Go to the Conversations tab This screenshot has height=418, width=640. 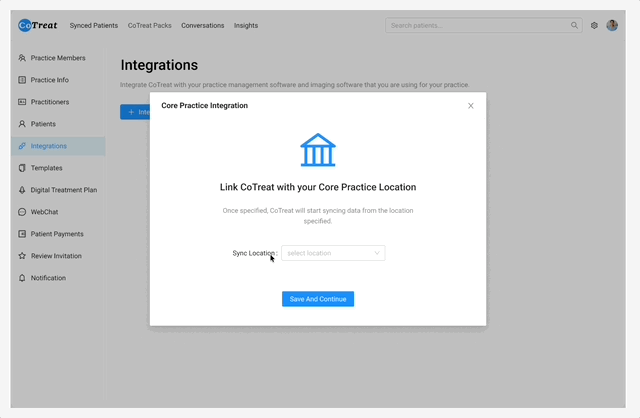coord(203,25)
